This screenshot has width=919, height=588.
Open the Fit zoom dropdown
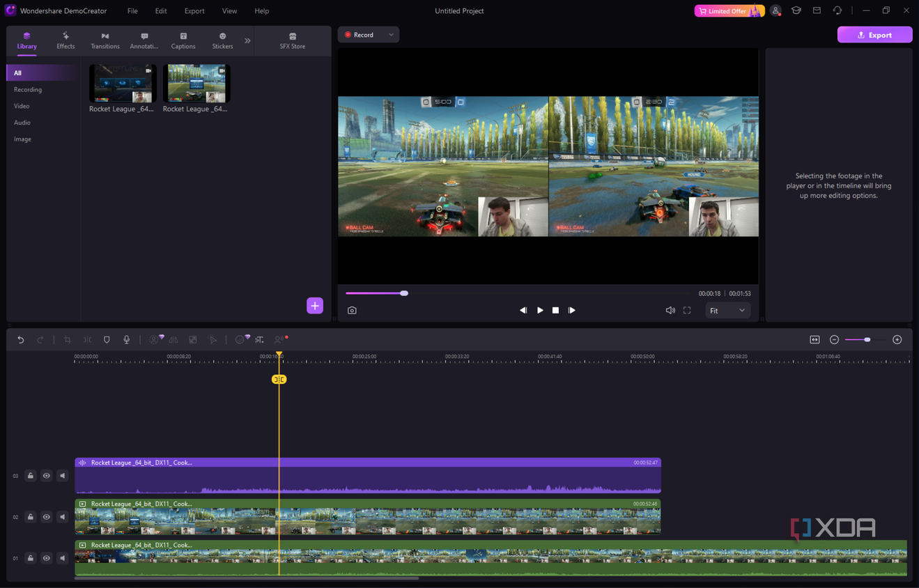click(727, 311)
